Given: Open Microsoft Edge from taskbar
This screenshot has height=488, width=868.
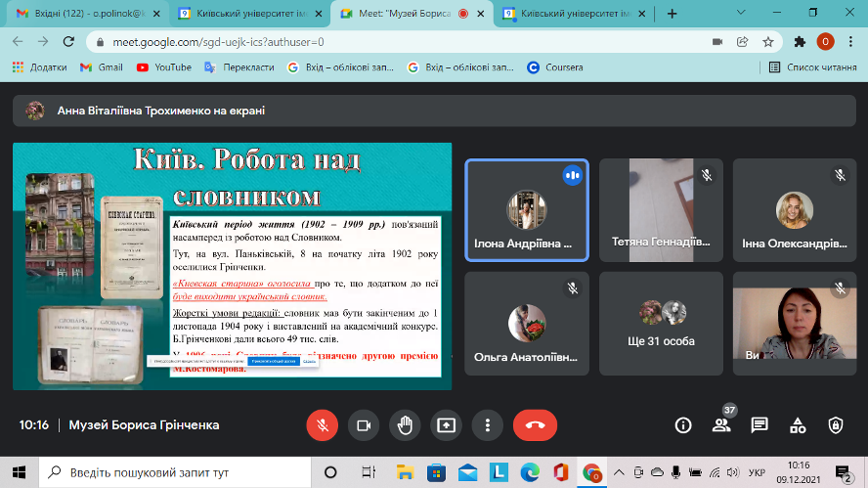Looking at the screenshot, I should [530, 472].
